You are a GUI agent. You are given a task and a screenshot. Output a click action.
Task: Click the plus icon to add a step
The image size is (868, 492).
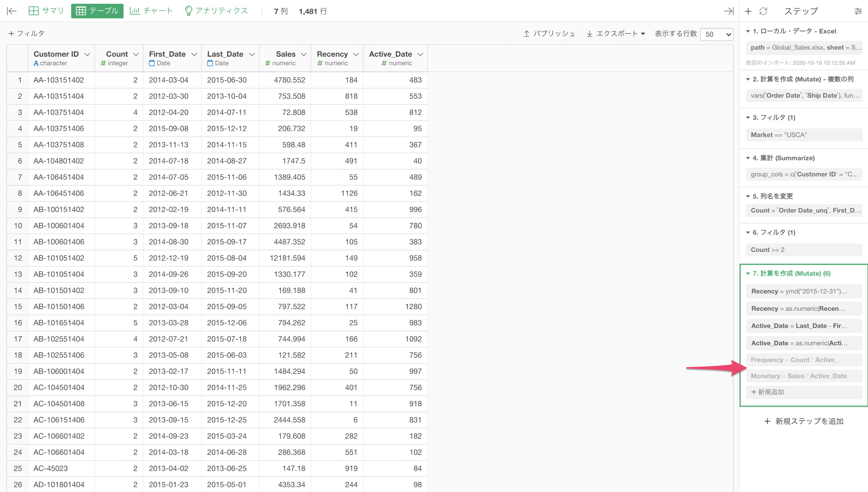[x=748, y=11]
